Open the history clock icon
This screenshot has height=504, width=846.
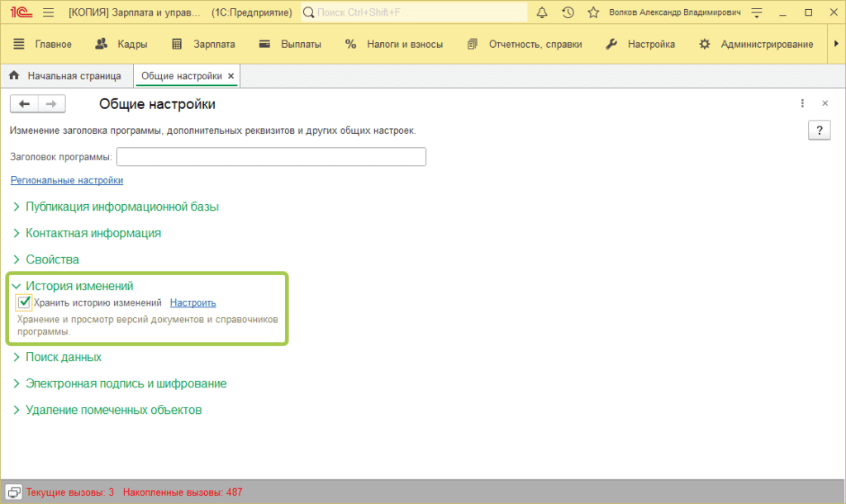pyautogui.click(x=568, y=12)
